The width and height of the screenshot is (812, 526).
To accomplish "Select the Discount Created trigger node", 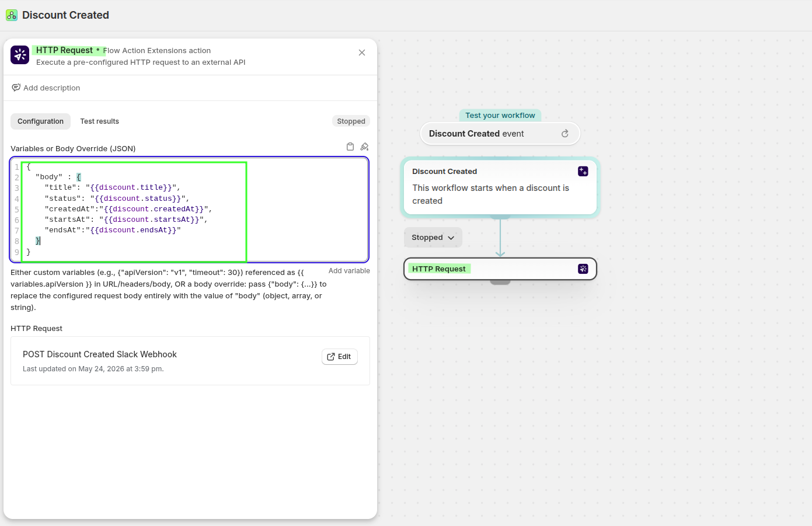I will coord(500,187).
